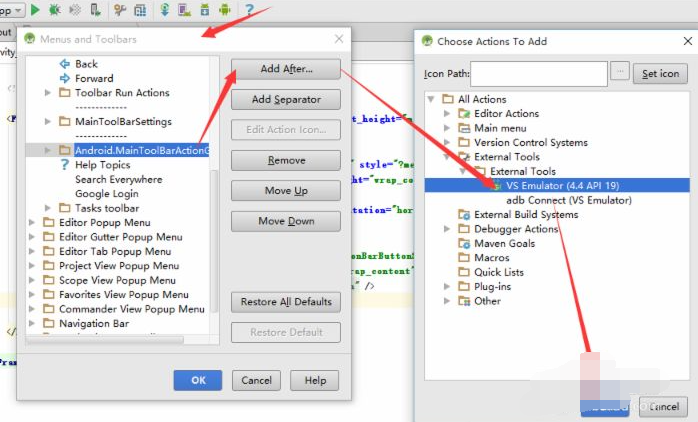The height and width of the screenshot is (422, 698).
Task: Select adb Connect (VS Emulator) action
Action: click(x=569, y=200)
